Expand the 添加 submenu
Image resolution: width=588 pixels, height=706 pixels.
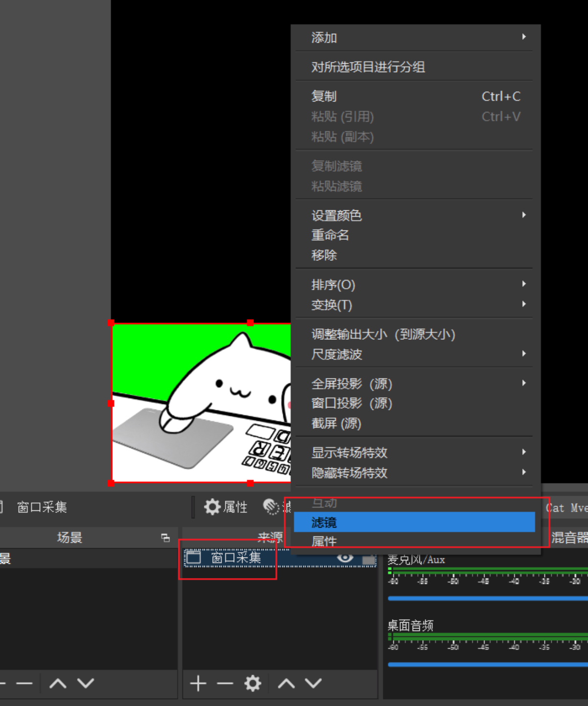416,38
